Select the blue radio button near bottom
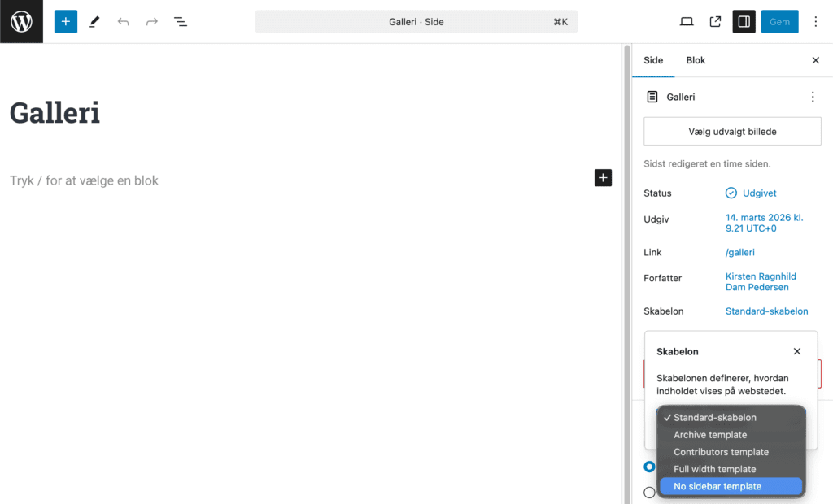The image size is (833, 504). pyautogui.click(x=649, y=467)
